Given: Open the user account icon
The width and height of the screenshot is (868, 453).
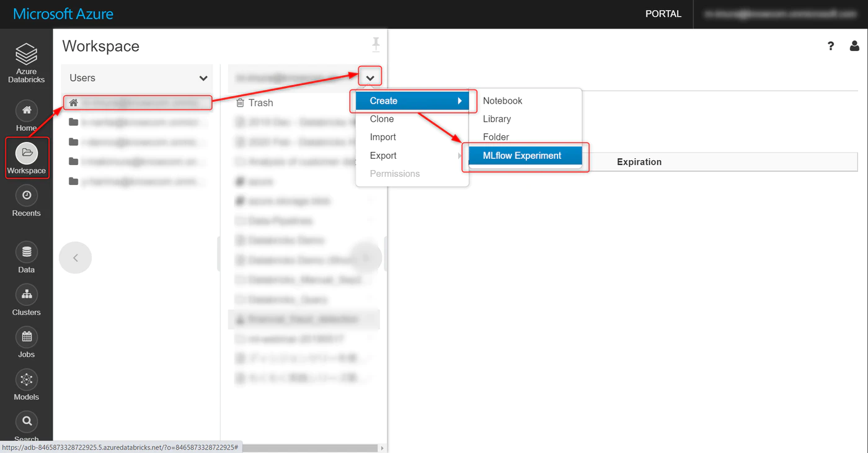Looking at the screenshot, I should coord(854,46).
